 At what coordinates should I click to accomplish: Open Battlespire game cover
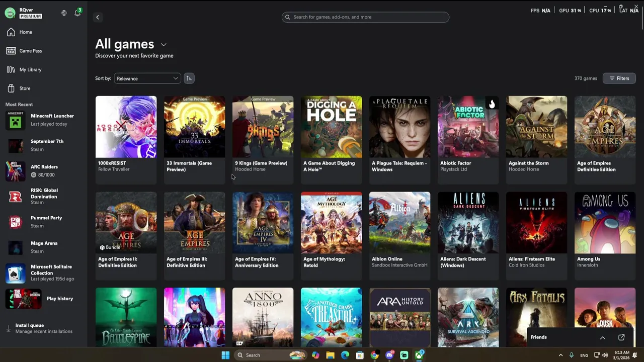pyautogui.click(x=126, y=317)
